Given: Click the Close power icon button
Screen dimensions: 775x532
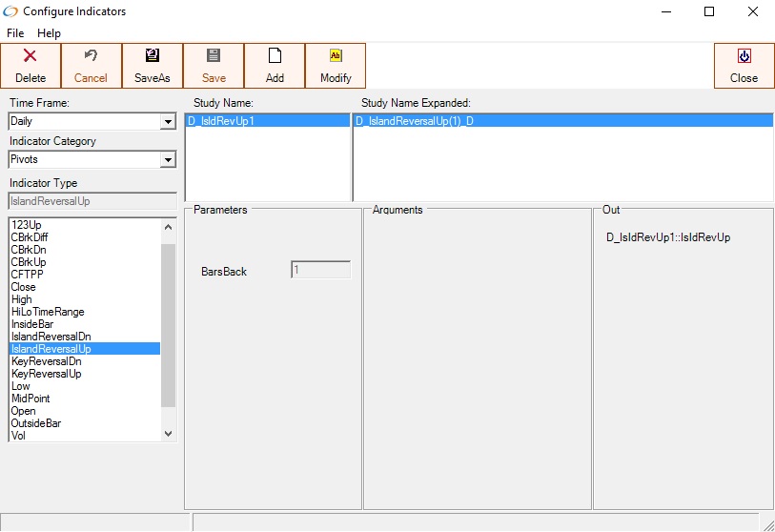Looking at the screenshot, I should click(x=744, y=56).
